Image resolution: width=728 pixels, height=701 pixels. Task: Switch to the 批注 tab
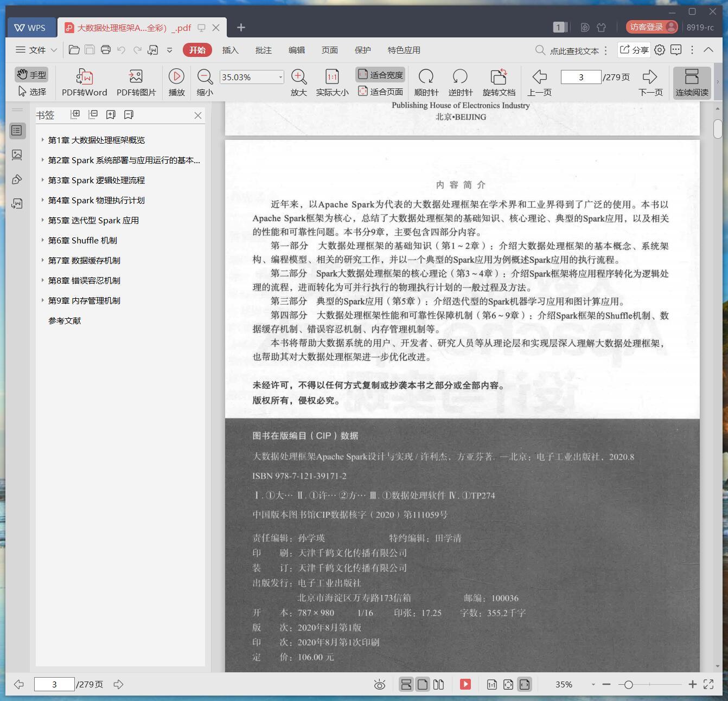click(x=263, y=50)
